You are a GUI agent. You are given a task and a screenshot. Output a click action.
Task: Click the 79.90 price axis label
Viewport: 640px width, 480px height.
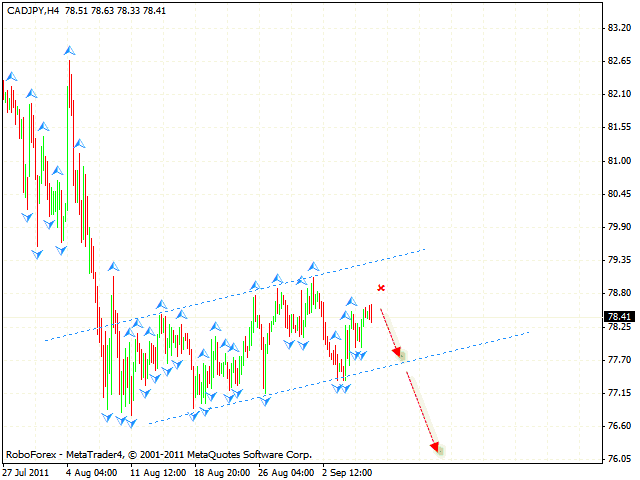619,227
